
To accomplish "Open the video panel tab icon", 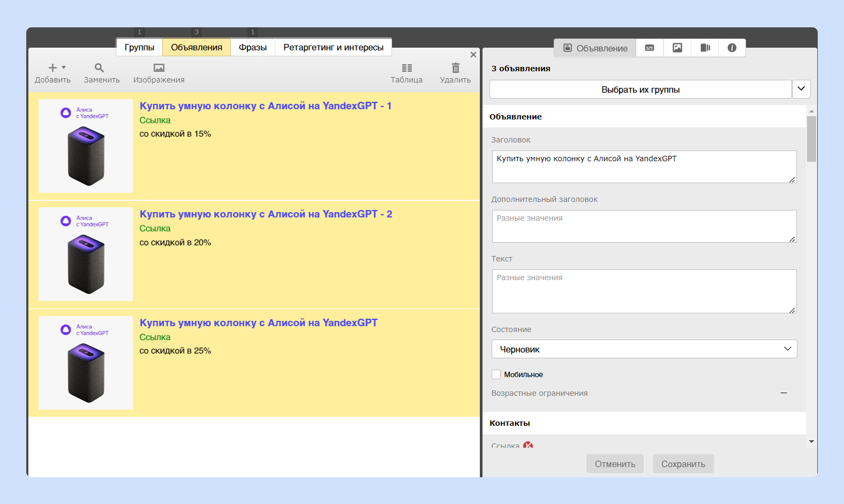I will (x=705, y=48).
